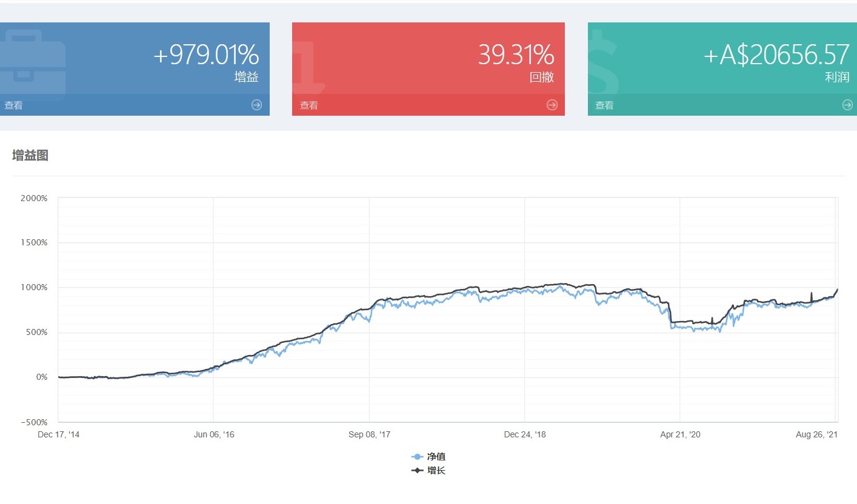The height and width of the screenshot is (504, 857).
Task: Click the 增益图 chart heading
Action: (x=30, y=156)
